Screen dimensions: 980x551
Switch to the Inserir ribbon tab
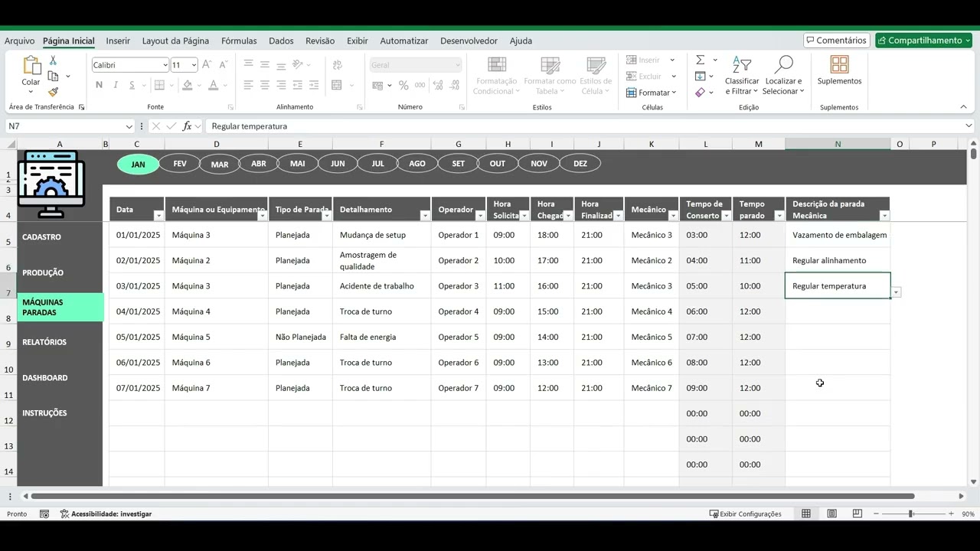[x=118, y=41]
